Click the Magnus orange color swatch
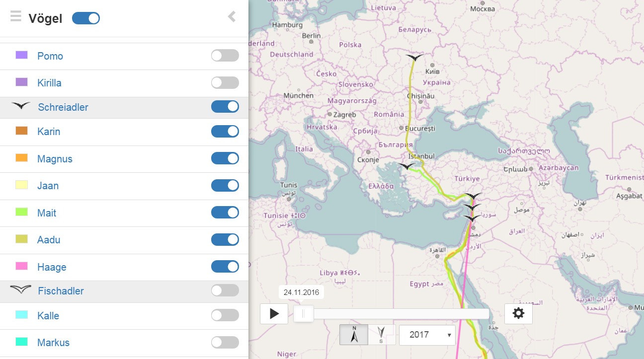Image resolution: width=644 pixels, height=359 pixels. [x=21, y=158]
